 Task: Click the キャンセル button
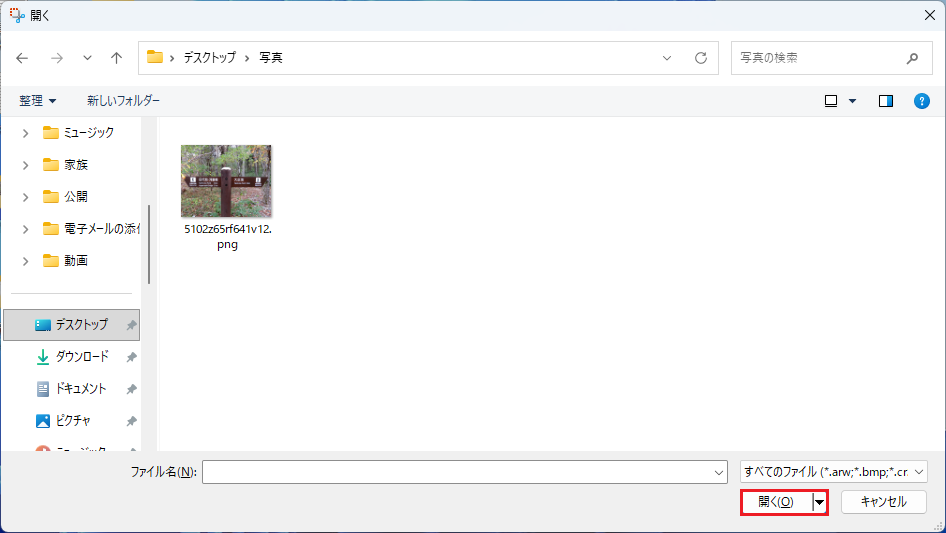[884, 502]
